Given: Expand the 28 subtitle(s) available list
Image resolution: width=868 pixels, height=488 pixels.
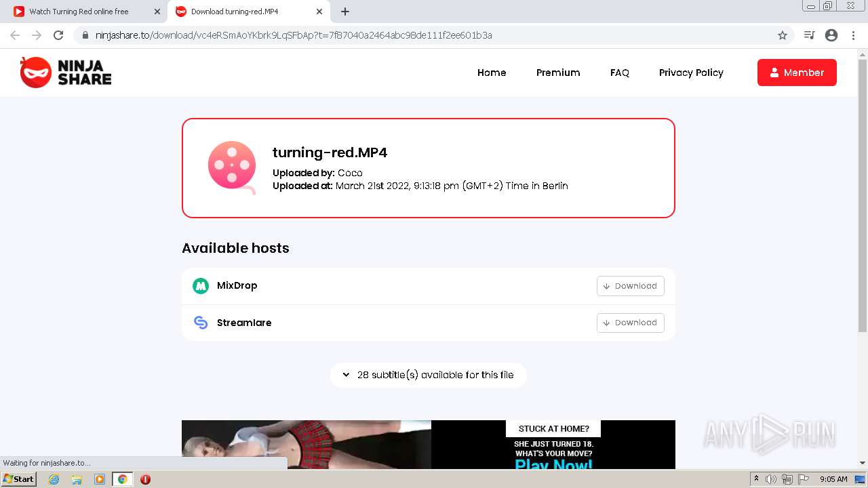Looking at the screenshot, I should pyautogui.click(x=429, y=375).
